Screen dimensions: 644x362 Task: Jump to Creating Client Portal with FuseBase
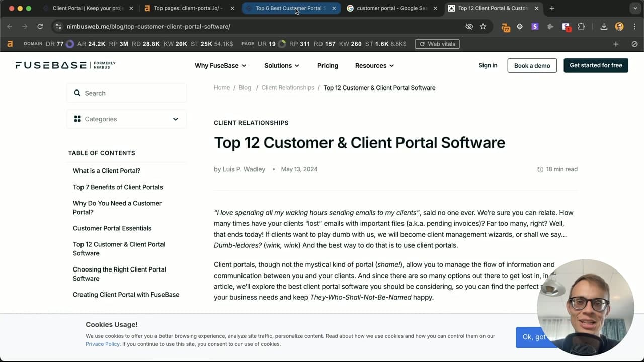[x=126, y=295]
